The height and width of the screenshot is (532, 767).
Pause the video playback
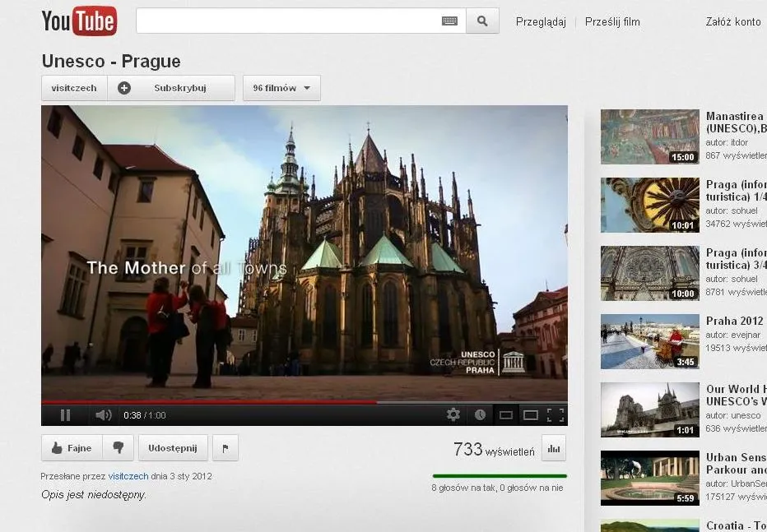pos(65,415)
